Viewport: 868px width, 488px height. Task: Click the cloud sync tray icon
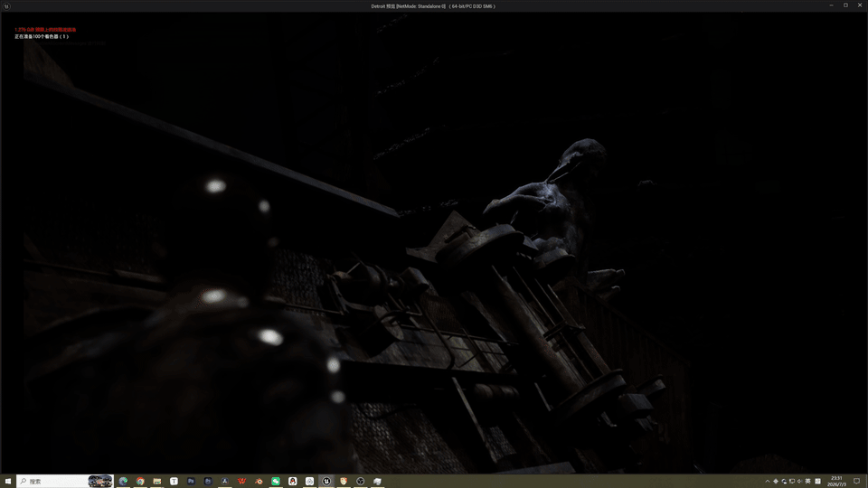pyautogui.click(x=784, y=482)
